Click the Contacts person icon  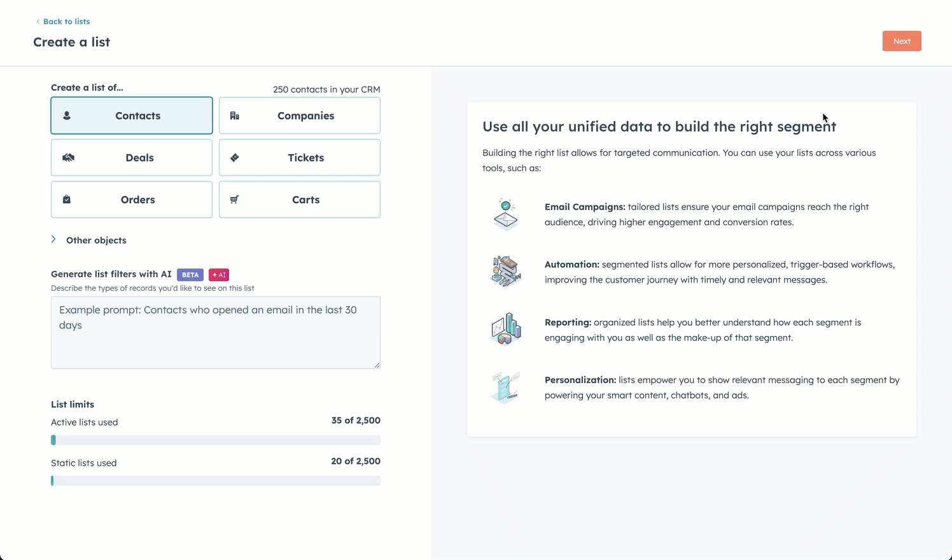[67, 116]
